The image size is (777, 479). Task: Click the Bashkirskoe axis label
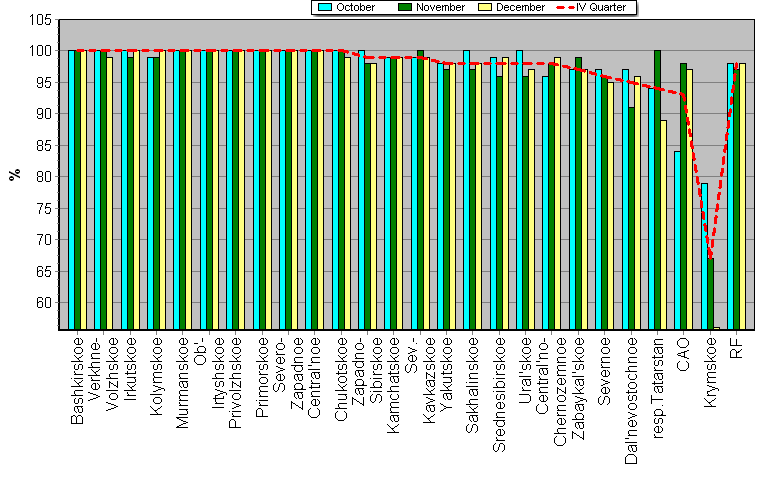(x=77, y=380)
